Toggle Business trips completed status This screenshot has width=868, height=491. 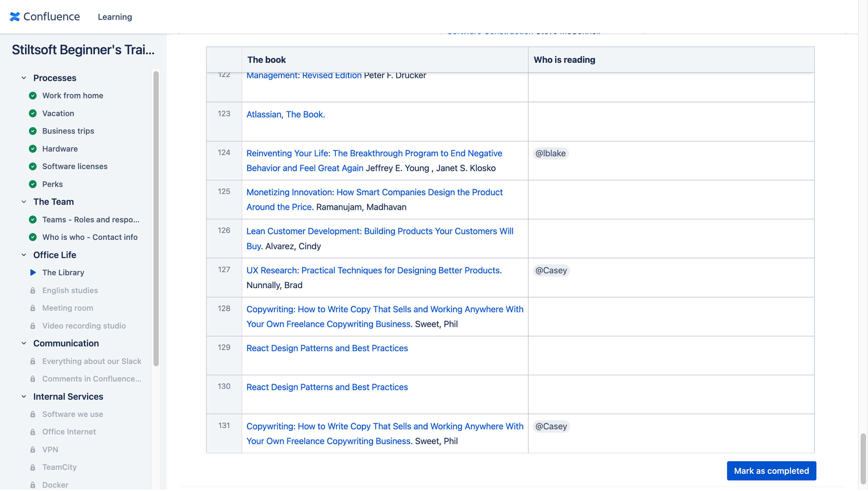(32, 131)
